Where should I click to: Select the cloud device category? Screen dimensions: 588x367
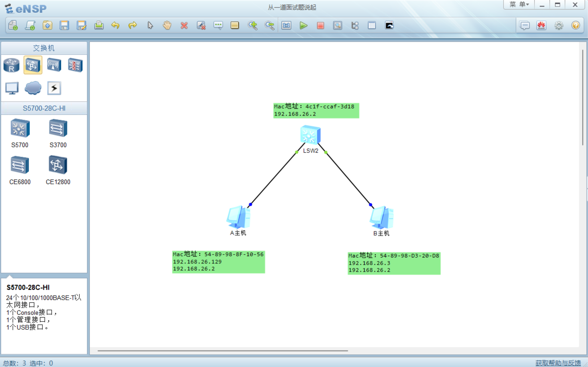33,88
